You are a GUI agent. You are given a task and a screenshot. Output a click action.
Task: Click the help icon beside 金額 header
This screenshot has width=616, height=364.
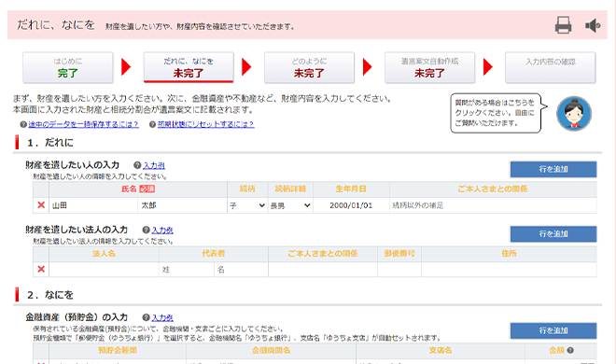pos(570,350)
